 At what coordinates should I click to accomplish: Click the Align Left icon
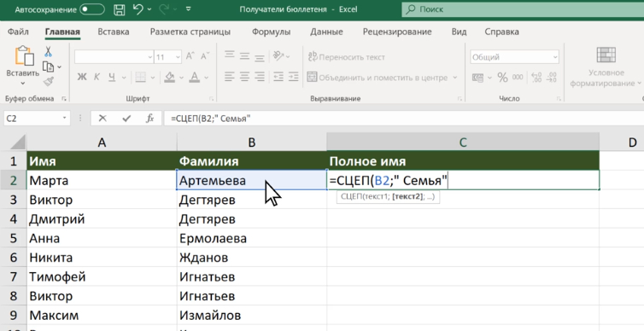coord(230,77)
